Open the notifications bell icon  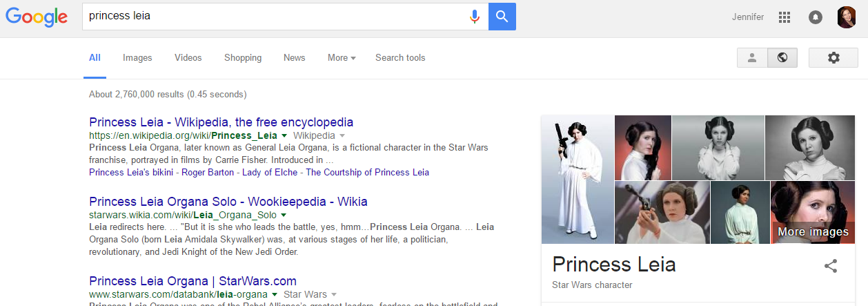(x=815, y=17)
